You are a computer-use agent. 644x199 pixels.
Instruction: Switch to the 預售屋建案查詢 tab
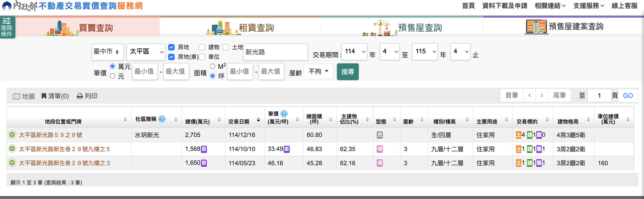[x=563, y=26]
